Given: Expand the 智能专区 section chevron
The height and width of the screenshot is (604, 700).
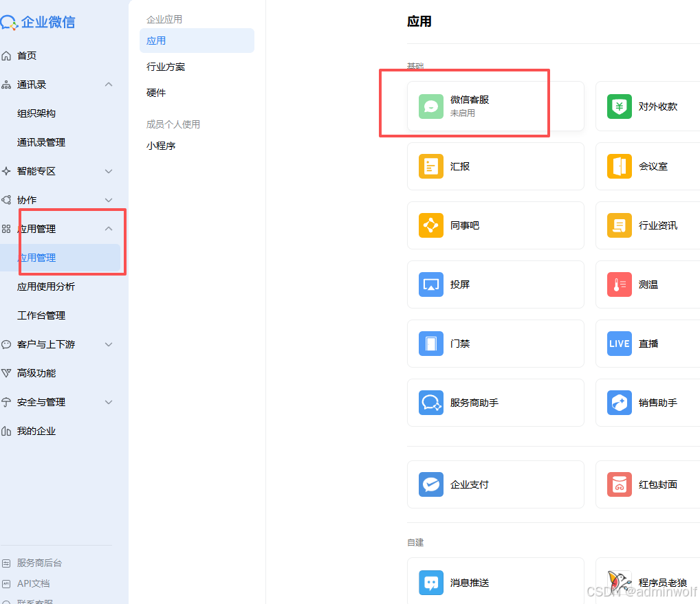Looking at the screenshot, I should pos(109,171).
